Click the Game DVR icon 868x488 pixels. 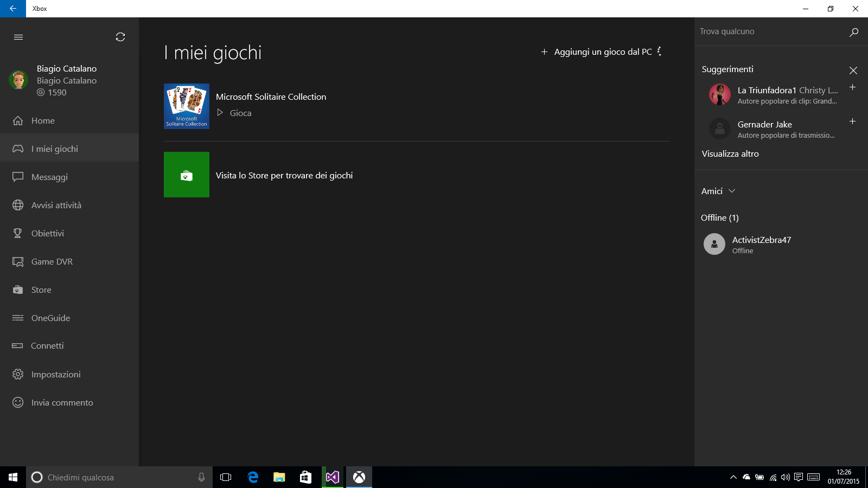18,261
